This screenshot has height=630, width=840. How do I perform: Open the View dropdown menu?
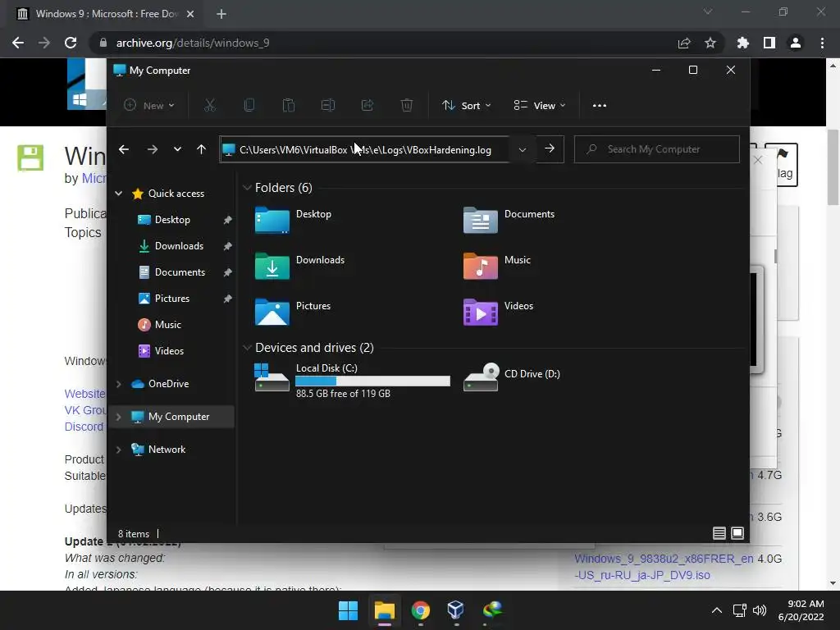[540, 106]
